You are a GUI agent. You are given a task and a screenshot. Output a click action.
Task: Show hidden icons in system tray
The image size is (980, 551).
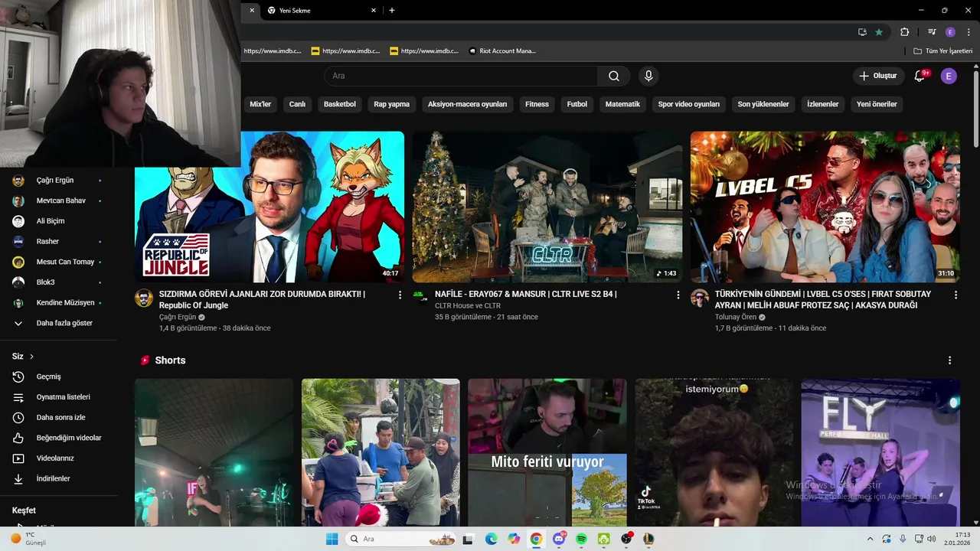[870, 539]
